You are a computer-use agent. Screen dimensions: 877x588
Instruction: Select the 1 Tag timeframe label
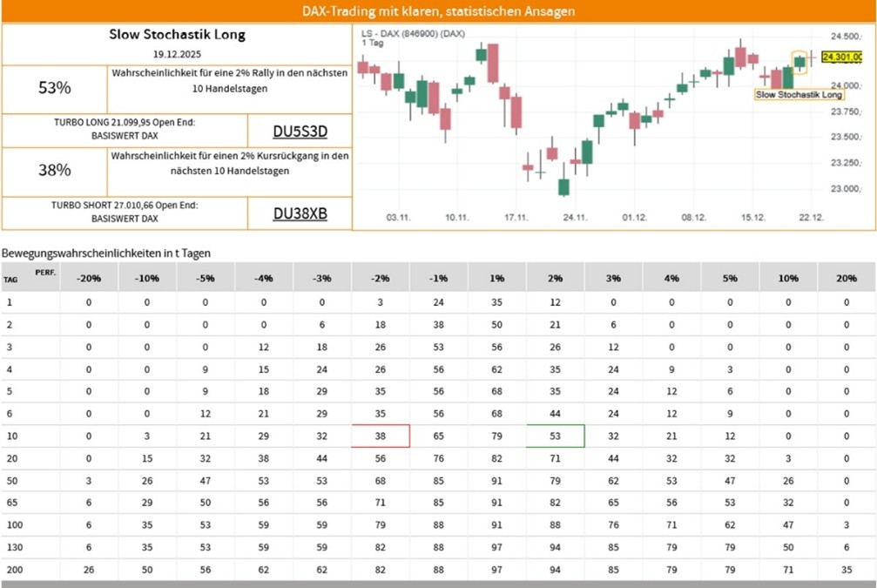tap(371, 43)
